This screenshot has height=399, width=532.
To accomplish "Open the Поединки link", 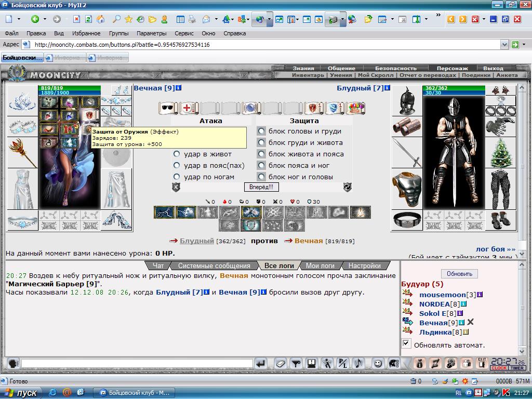I will pos(476,75).
